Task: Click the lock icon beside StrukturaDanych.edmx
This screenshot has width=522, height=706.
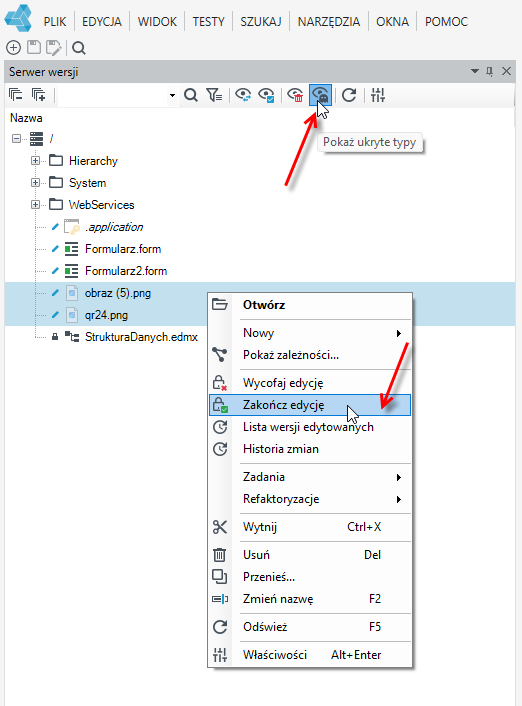Action: pos(55,336)
